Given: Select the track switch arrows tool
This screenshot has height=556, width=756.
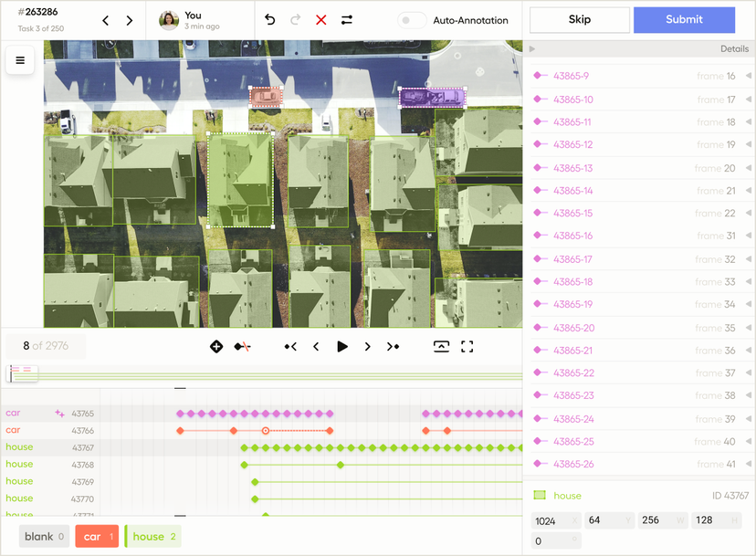Looking at the screenshot, I should 346,19.
